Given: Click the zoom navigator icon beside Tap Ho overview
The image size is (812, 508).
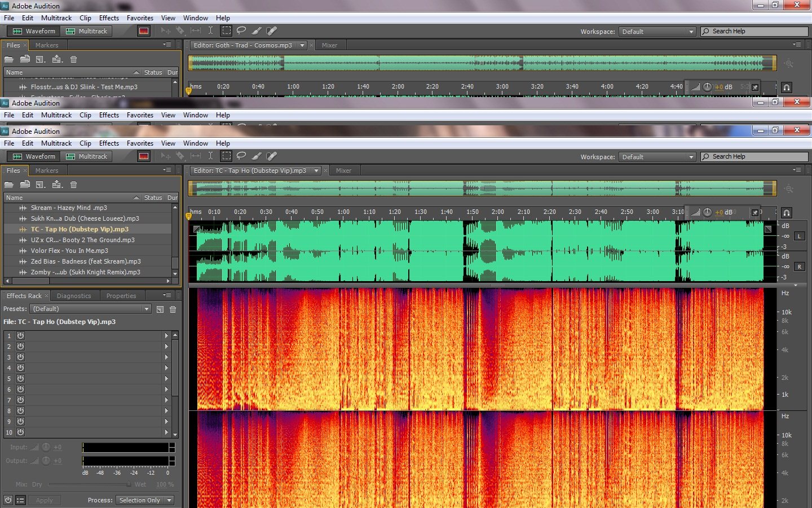Looking at the screenshot, I should 789,189.
